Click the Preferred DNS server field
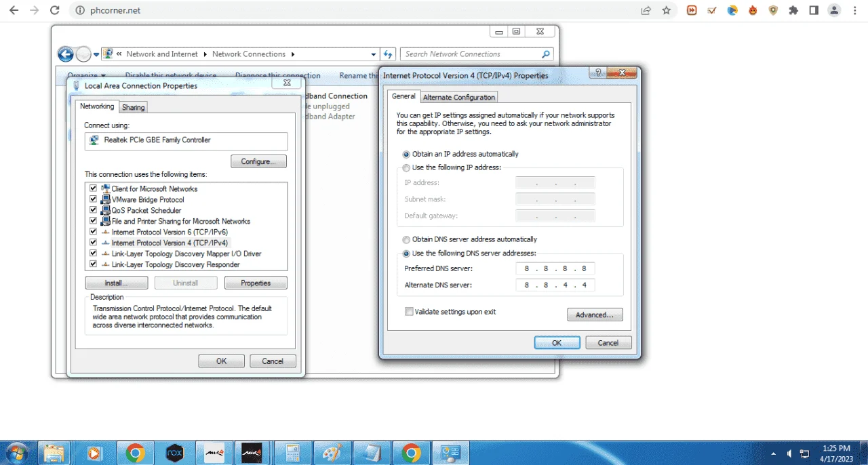 click(555, 268)
